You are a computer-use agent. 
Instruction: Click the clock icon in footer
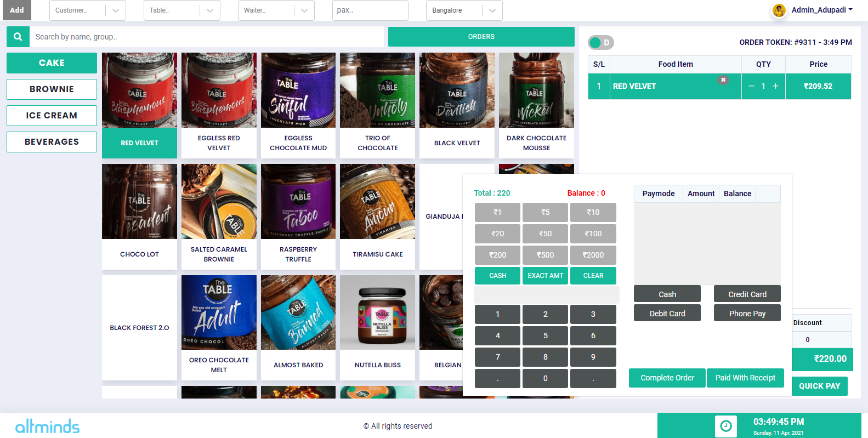(725, 426)
